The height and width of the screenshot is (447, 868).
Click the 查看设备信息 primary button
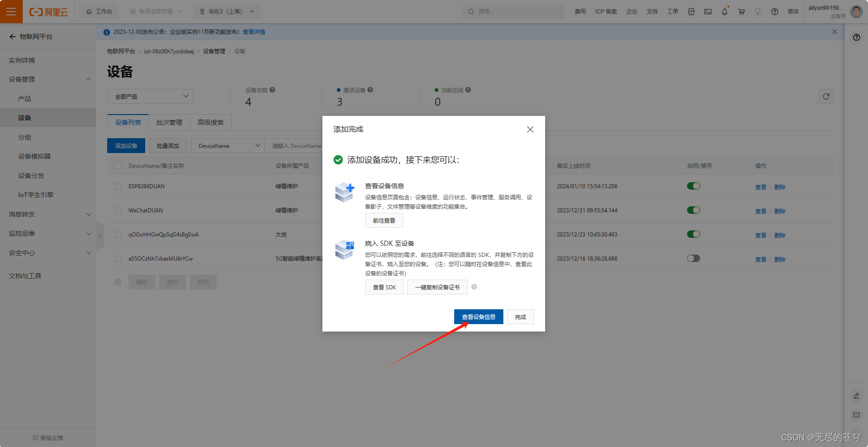tap(479, 317)
